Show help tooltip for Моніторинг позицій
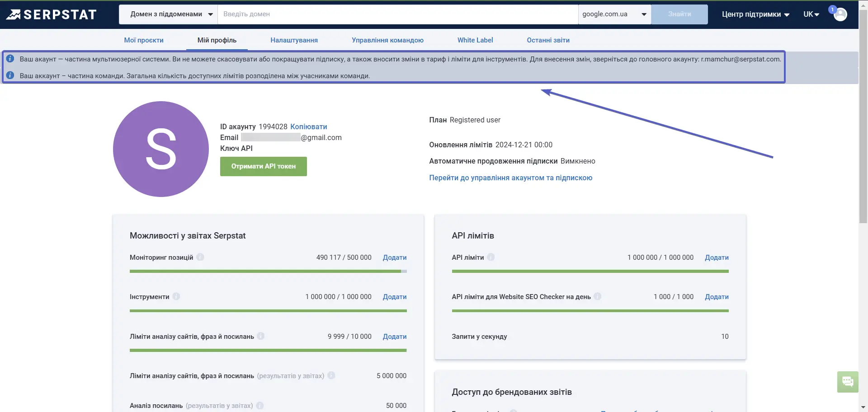Viewport: 868px width, 412px height. click(x=200, y=257)
